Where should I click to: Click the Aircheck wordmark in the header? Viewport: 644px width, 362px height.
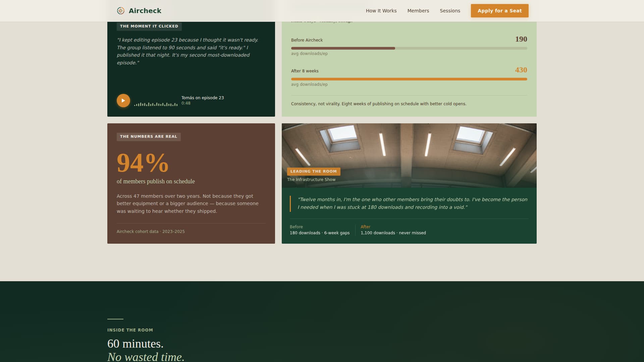click(x=145, y=10)
